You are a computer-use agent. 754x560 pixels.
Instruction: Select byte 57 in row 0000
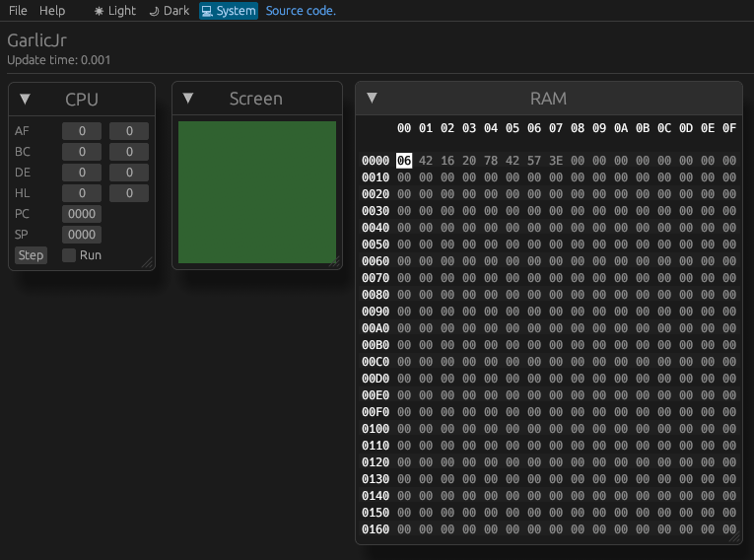[534, 160]
